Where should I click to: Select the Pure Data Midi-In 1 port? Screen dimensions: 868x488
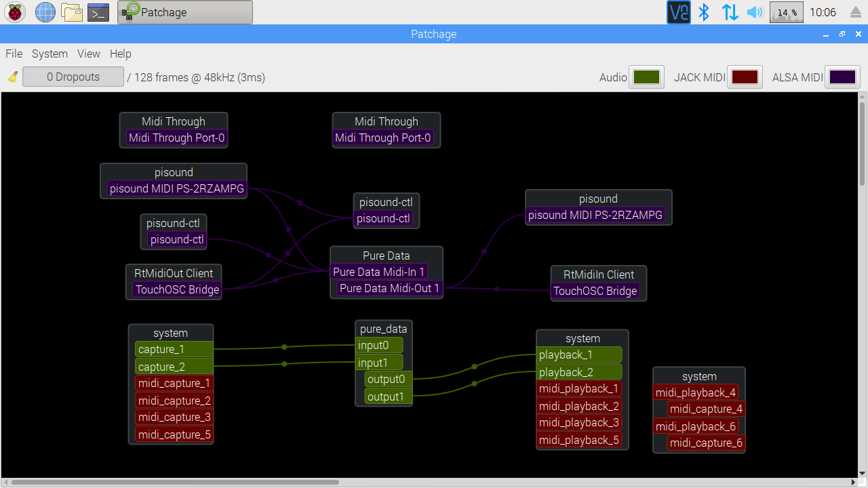click(379, 272)
